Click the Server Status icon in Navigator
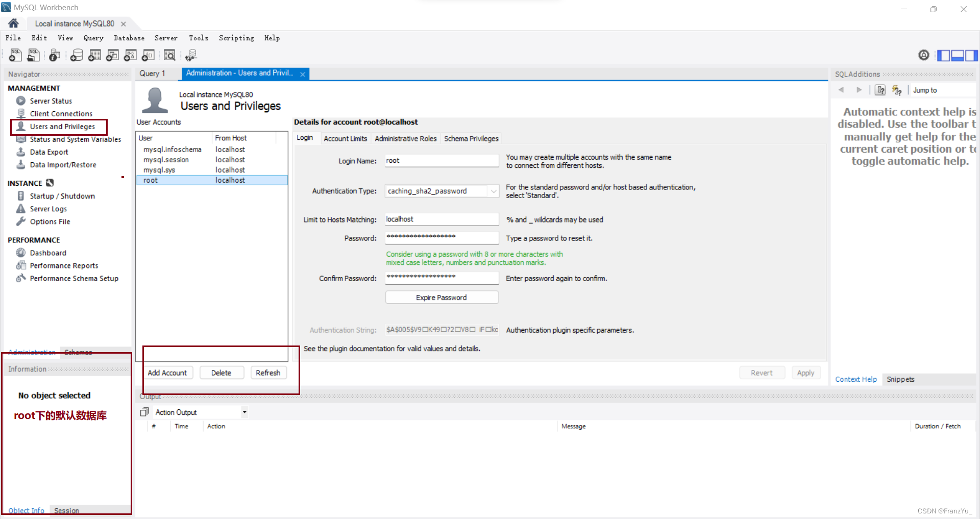 pyautogui.click(x=20, y=101)
